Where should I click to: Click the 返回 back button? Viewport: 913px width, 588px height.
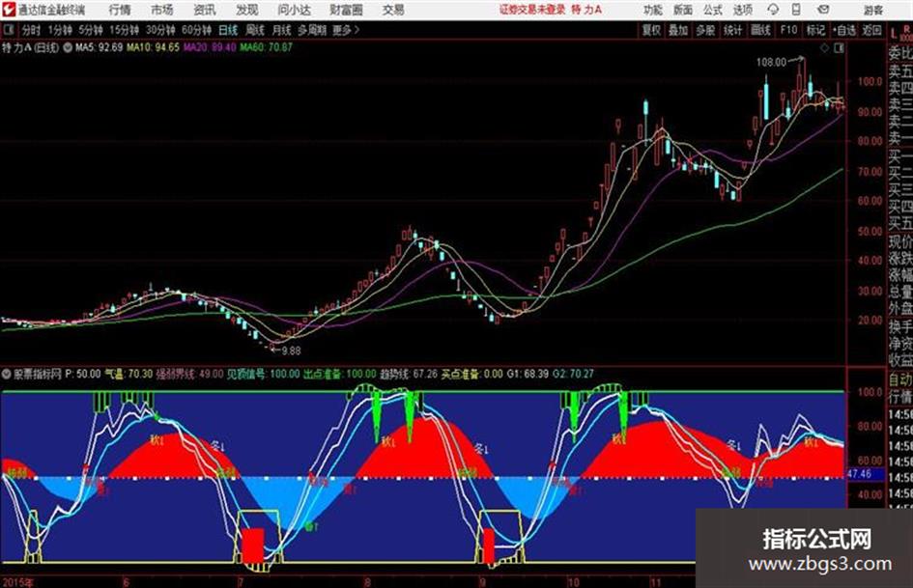point(871,30)
